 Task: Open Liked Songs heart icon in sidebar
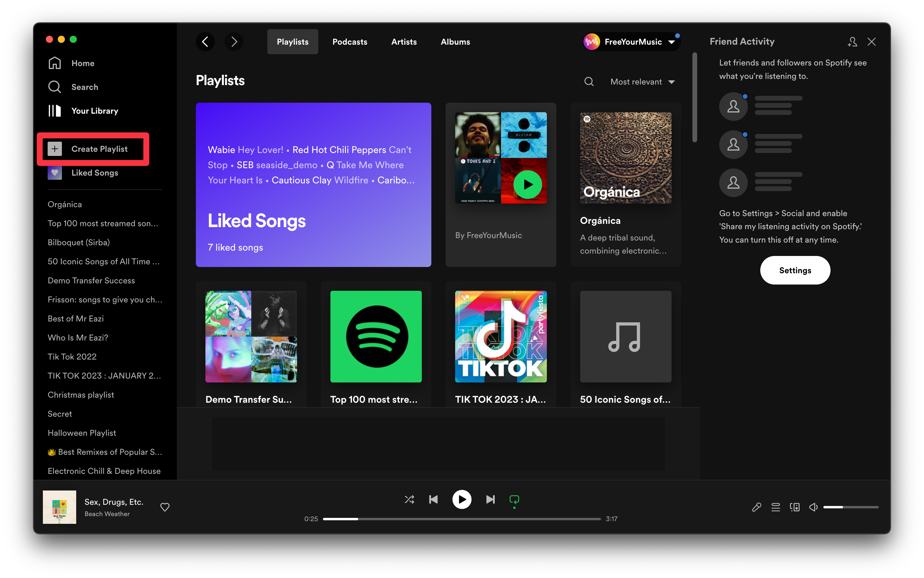click(55, 173)
